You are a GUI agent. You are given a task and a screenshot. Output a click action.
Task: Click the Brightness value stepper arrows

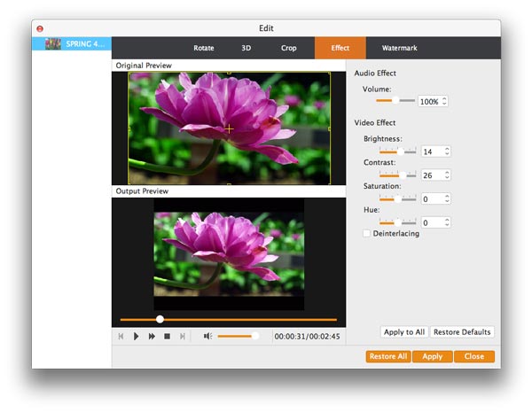tap(447, 152)
